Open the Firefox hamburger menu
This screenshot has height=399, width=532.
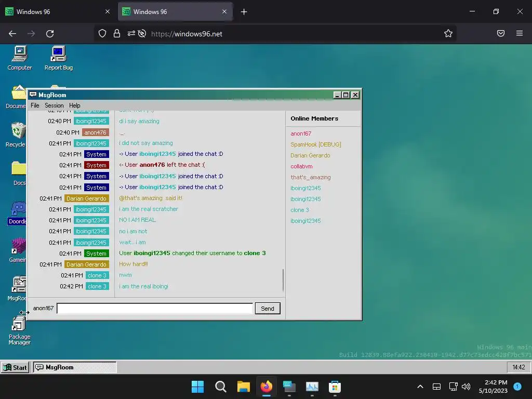(520, 33)
